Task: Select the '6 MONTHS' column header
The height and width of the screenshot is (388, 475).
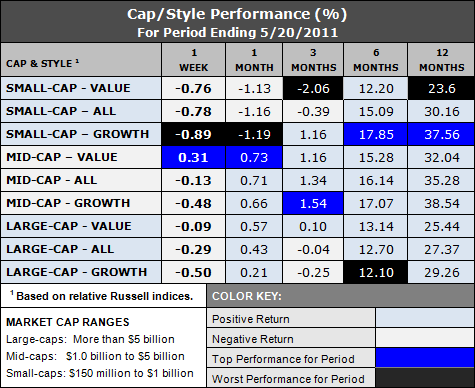Action: coord(376,60)
